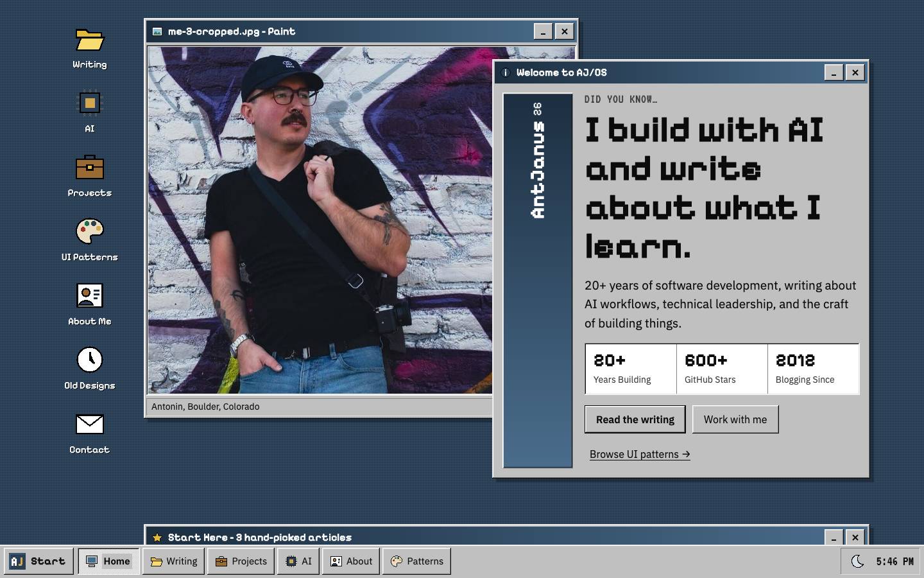Minimize the Welcome to AJ/OS window

coord(834,73)
